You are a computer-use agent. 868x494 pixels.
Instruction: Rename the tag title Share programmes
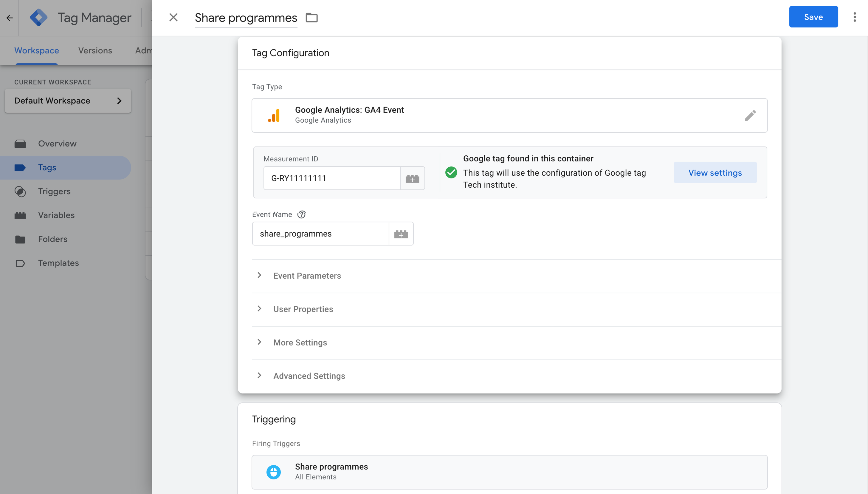246,18
